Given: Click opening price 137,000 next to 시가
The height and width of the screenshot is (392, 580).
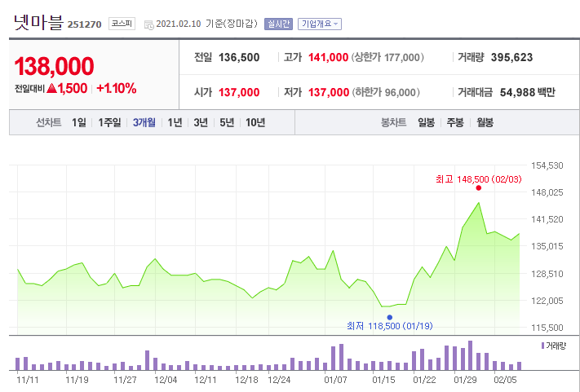Looking at the screenshot, I should [x=239, y=92].
